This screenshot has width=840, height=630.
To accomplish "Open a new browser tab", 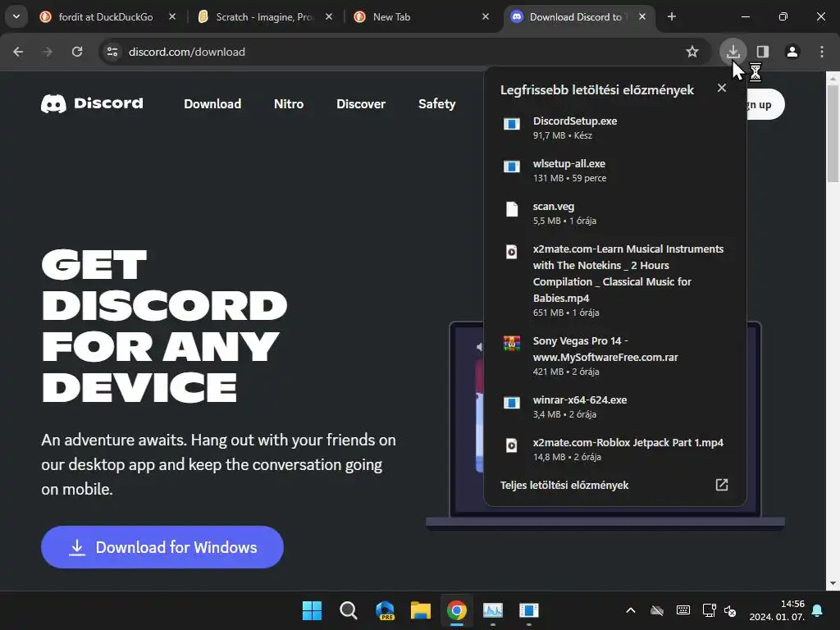I will pos(672,16).
